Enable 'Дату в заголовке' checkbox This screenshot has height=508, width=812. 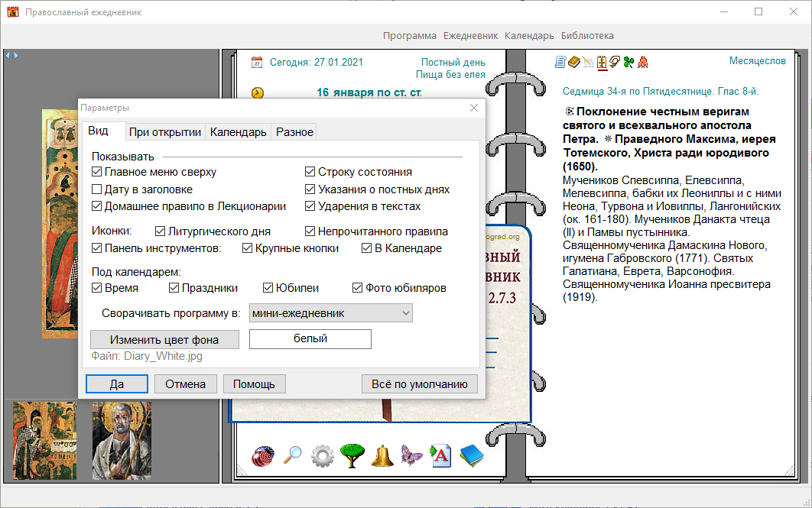coord(97,189)
